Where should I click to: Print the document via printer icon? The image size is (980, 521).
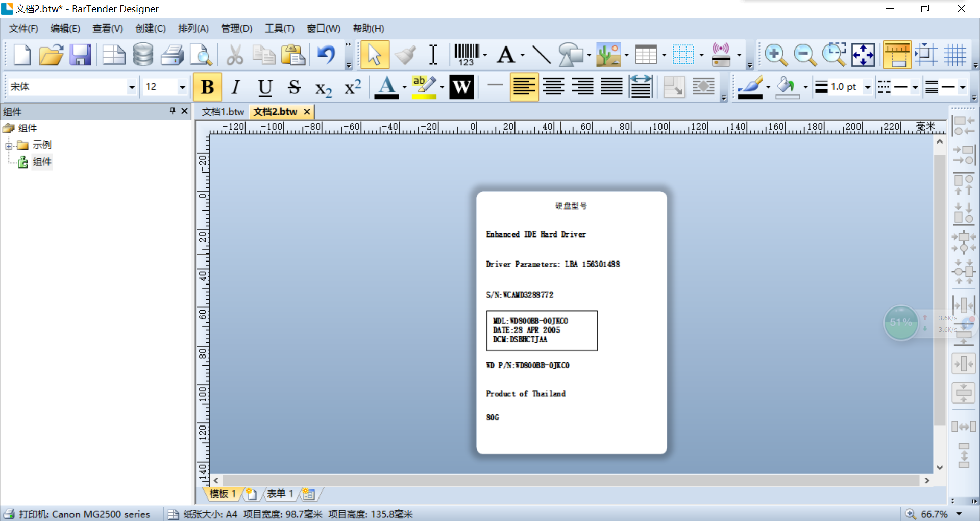click(x=173, y=55)
